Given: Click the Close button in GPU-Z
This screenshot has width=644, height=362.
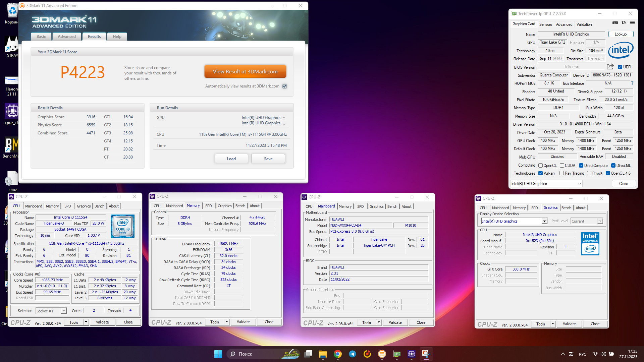Looking at the screenshot, I should coord(624,184).
